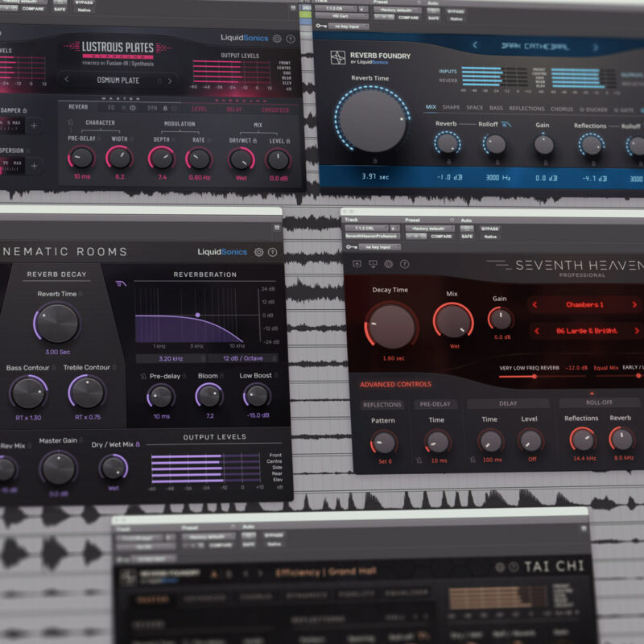The image size is (644, 644).
Task: Click lock icon under Reverb Foundry Reverb Time knob
Action: (374, 161)
